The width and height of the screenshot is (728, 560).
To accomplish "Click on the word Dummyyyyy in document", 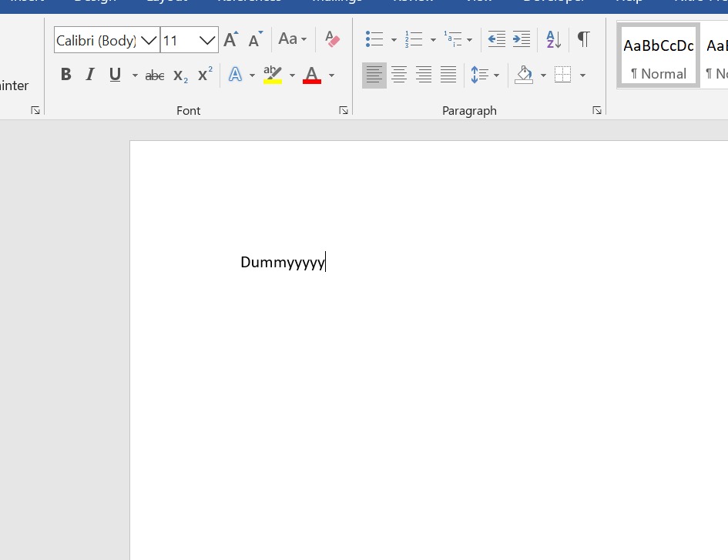I will point(282,263).
